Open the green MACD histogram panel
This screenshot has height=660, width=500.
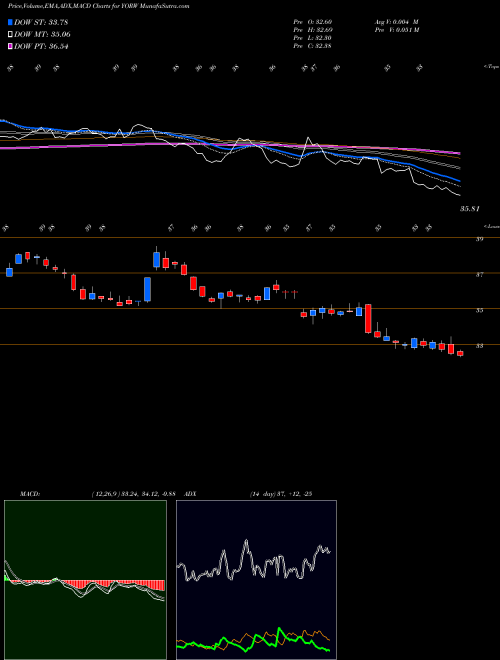[85, 580]
